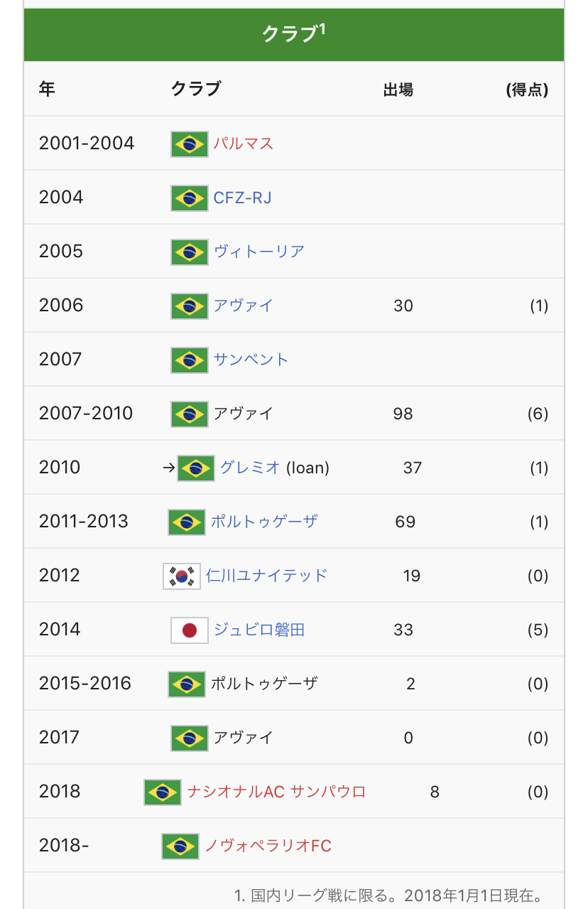Screen dimensions: 588x909
Task: Open the 仁川ユナイテッド link
Action: (267, 576)
